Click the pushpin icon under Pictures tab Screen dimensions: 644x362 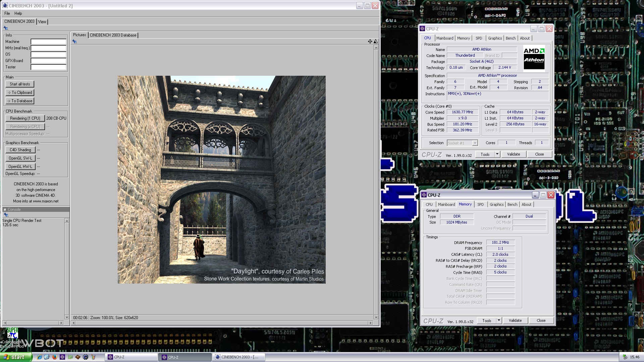[x=74, y=42]
